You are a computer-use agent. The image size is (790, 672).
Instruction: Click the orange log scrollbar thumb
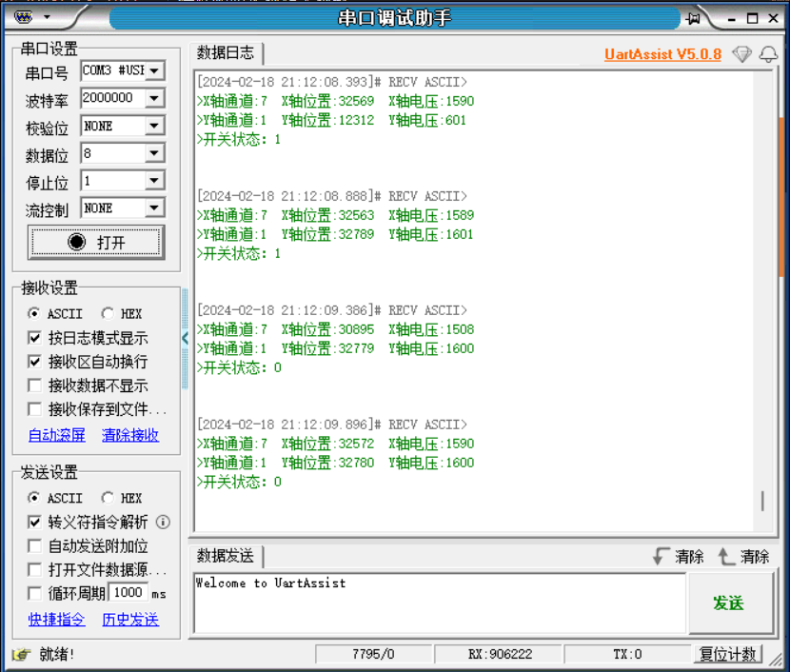coord(781,196)
